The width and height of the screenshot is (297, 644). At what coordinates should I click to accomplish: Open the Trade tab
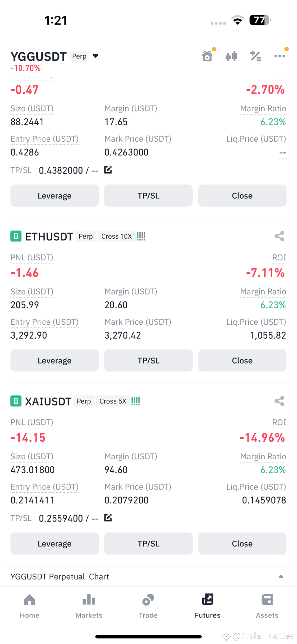[148, 606]
